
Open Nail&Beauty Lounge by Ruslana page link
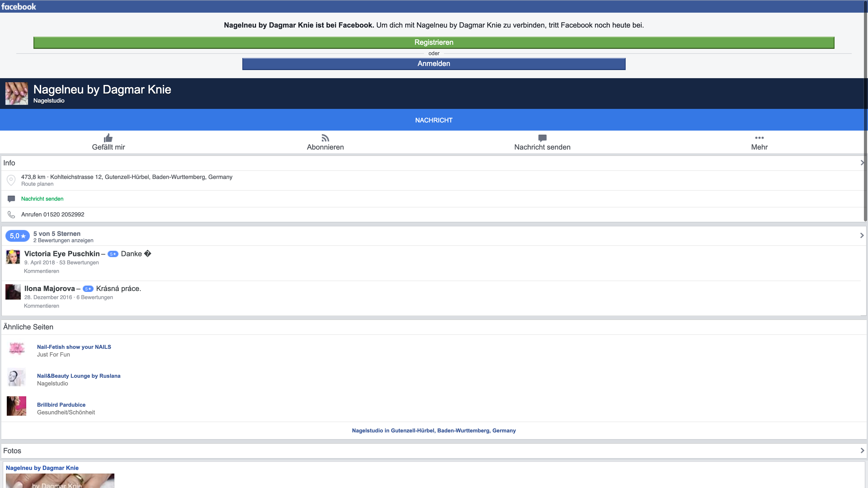78,376
